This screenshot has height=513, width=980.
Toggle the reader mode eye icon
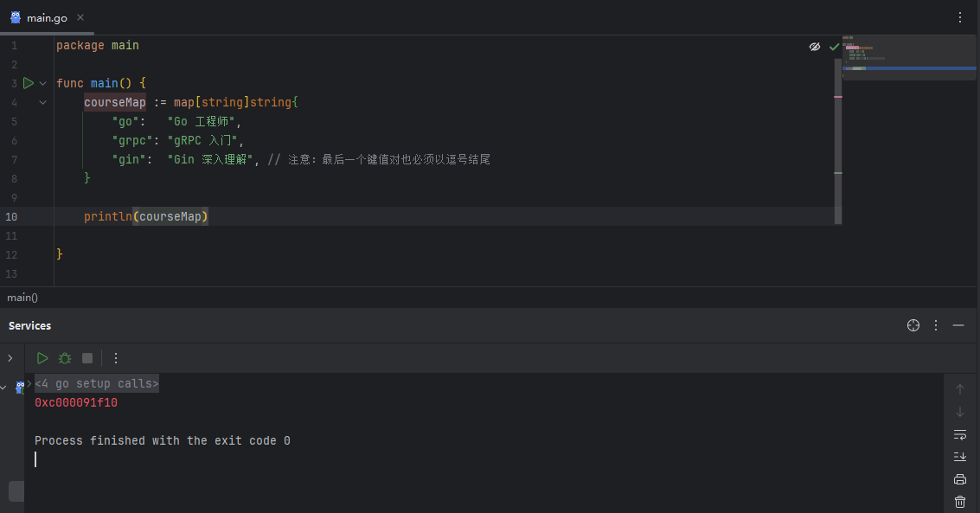pyautogui.click(x=815, y=47)
